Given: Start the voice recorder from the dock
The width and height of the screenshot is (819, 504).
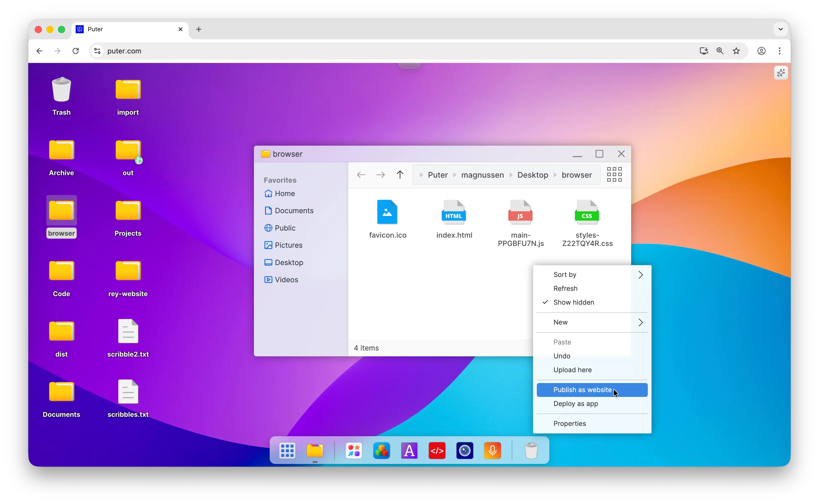Looking at the screenshot, I should (x=492, y=450).
